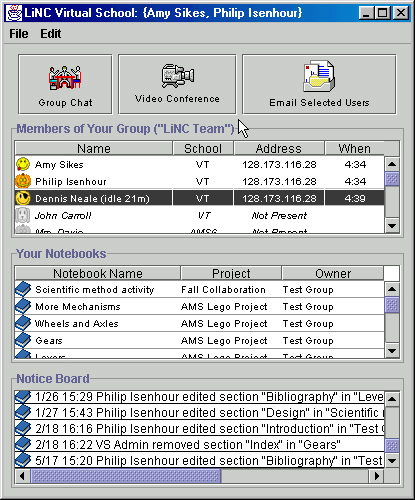The image size is (415, 500).
Task: Click Dennis Neale's 4:39 time cell
Action: pos(355,198)
